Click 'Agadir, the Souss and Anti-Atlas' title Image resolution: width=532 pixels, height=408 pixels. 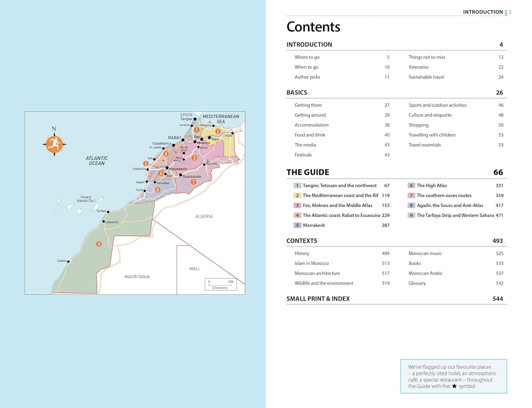pos(450,205)
